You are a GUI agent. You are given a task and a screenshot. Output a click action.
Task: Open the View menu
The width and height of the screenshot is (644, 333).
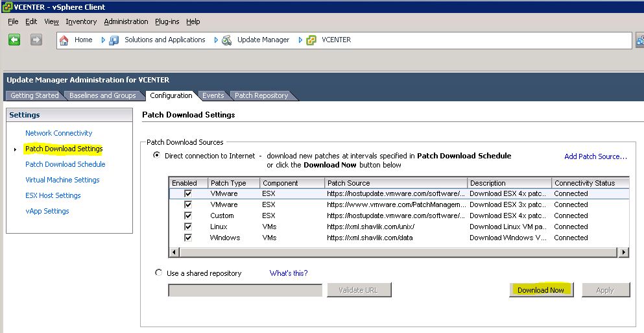click(x=51, y=21)
